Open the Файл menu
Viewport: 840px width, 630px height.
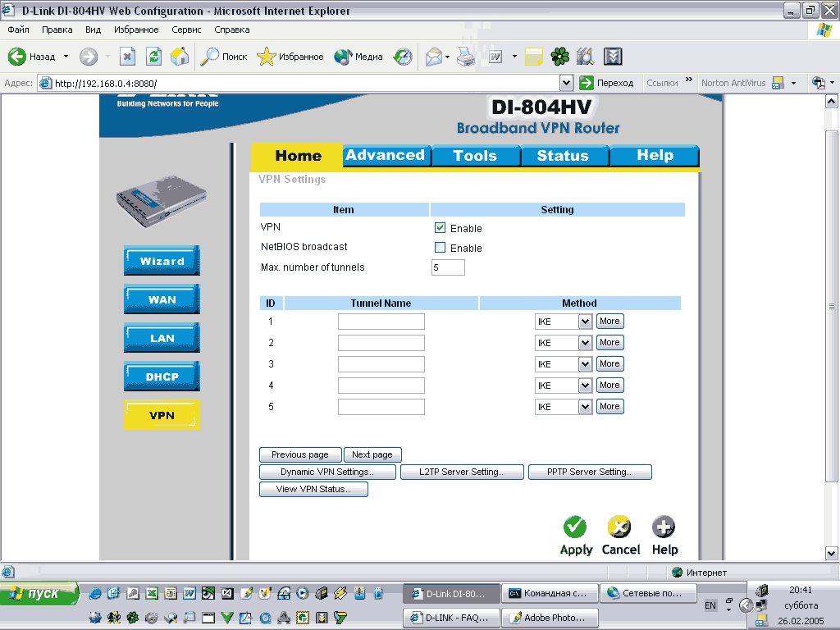(18, 30)
